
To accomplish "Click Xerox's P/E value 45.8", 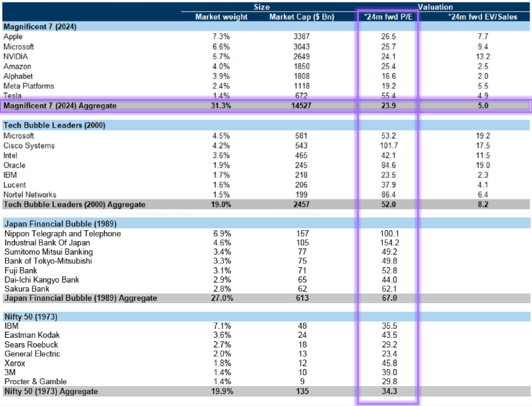I will click(x=389, y=363).
